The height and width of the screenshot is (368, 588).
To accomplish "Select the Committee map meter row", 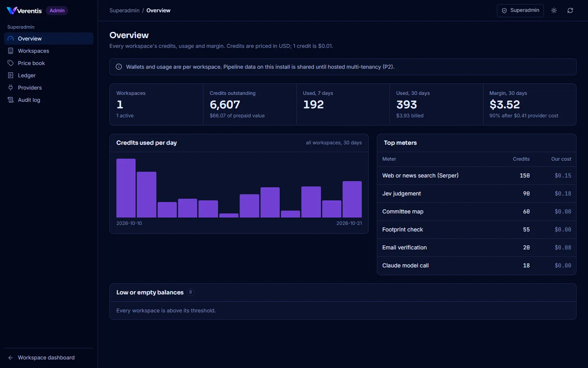I will (477, 211).
